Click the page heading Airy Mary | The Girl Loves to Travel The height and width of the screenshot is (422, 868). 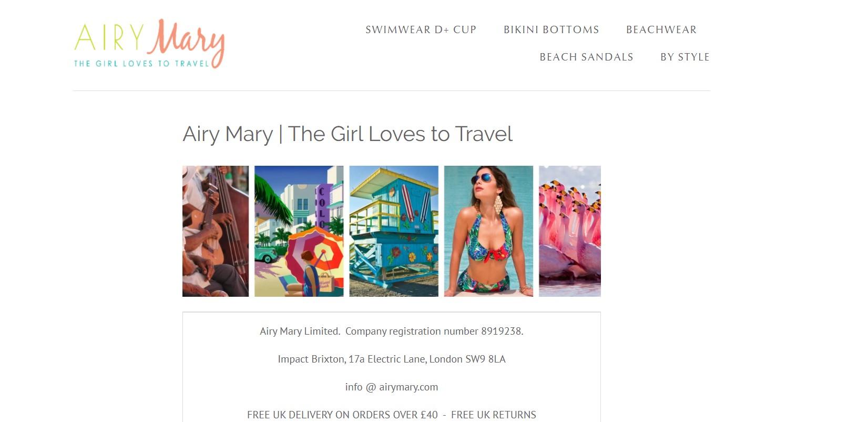tap(348, 134)
